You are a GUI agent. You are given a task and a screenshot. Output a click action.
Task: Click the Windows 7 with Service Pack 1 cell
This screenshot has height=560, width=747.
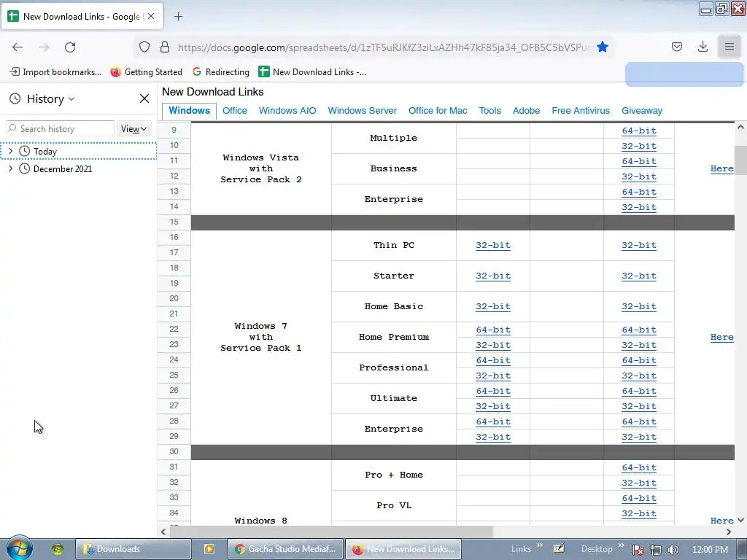[261, 337]
